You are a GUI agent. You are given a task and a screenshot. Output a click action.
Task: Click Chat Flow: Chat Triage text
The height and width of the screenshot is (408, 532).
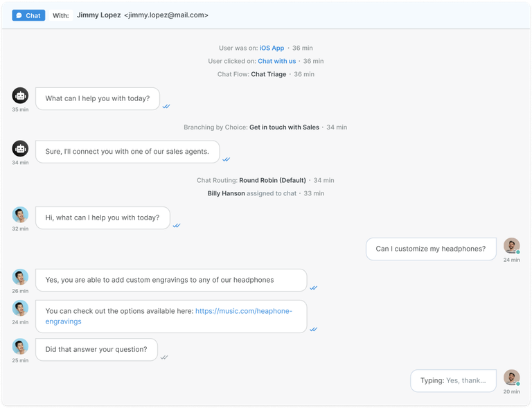(251, 74)
